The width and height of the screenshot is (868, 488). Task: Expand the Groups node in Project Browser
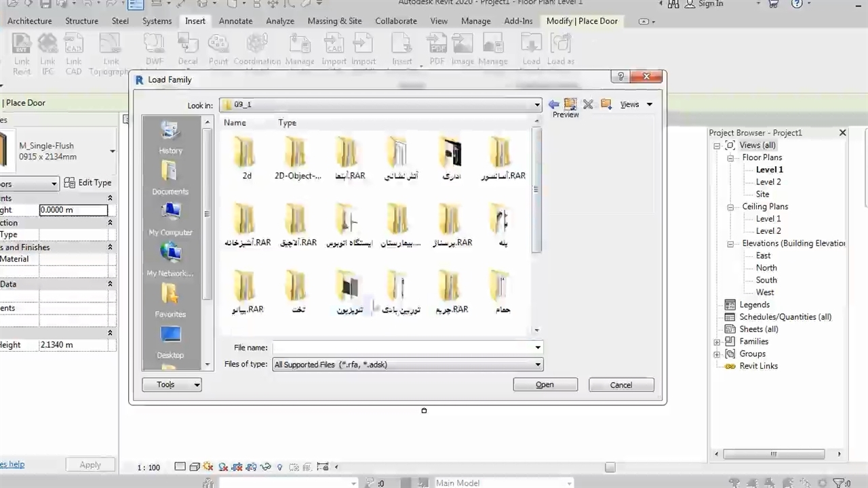717,354
